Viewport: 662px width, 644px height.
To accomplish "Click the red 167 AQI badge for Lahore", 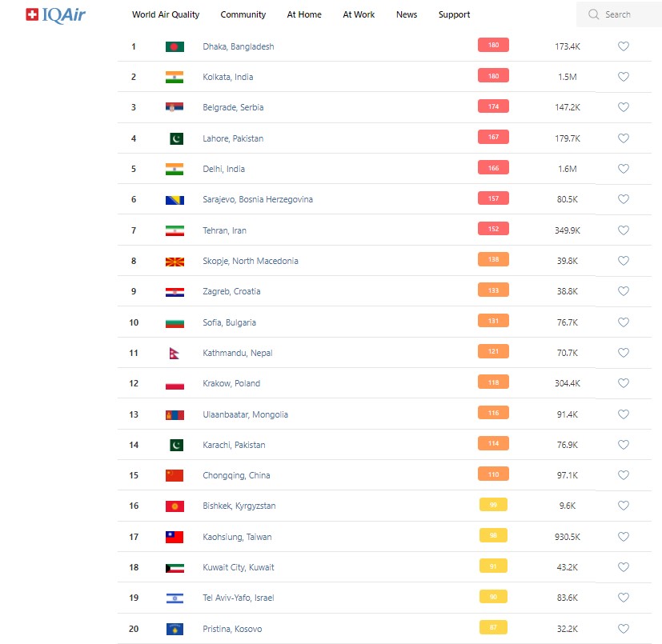I will point(493,138).
